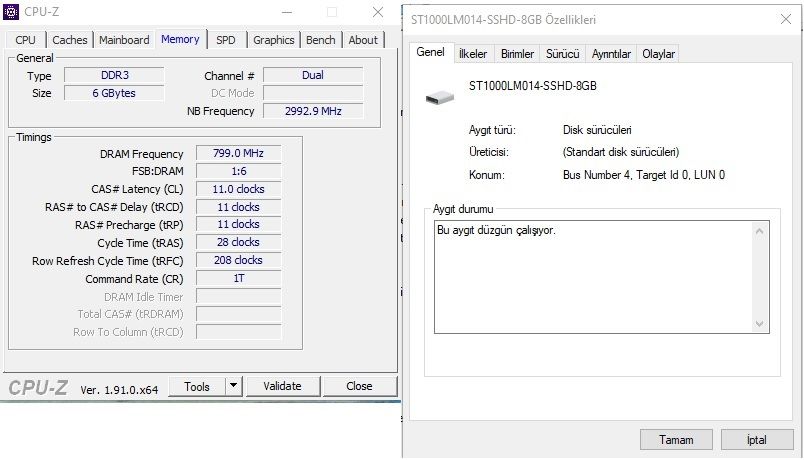The image size is (804, 460).
Task: Click scroll down arrow in Aygıt durumu box
Action: click(x=759, y=323)
